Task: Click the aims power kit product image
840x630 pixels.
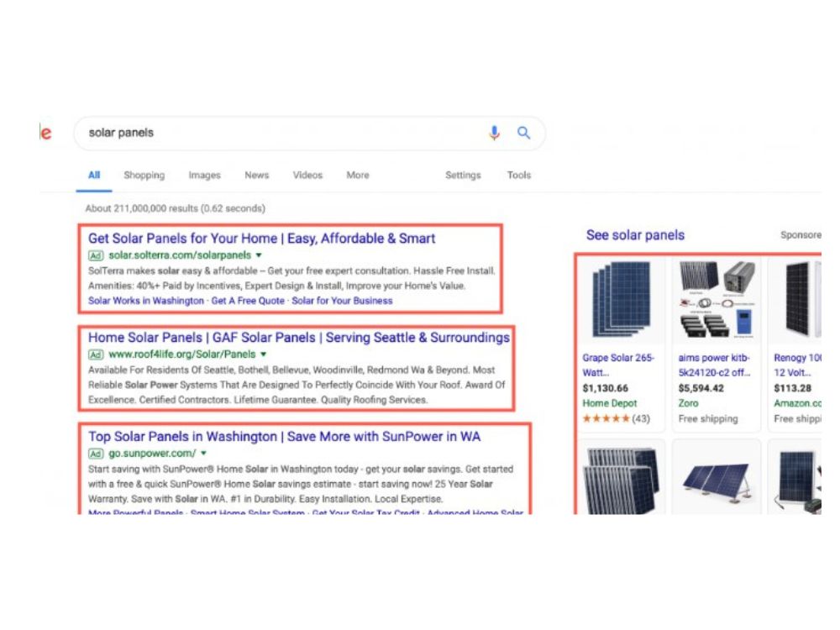Action: click(x=717, y=299)
